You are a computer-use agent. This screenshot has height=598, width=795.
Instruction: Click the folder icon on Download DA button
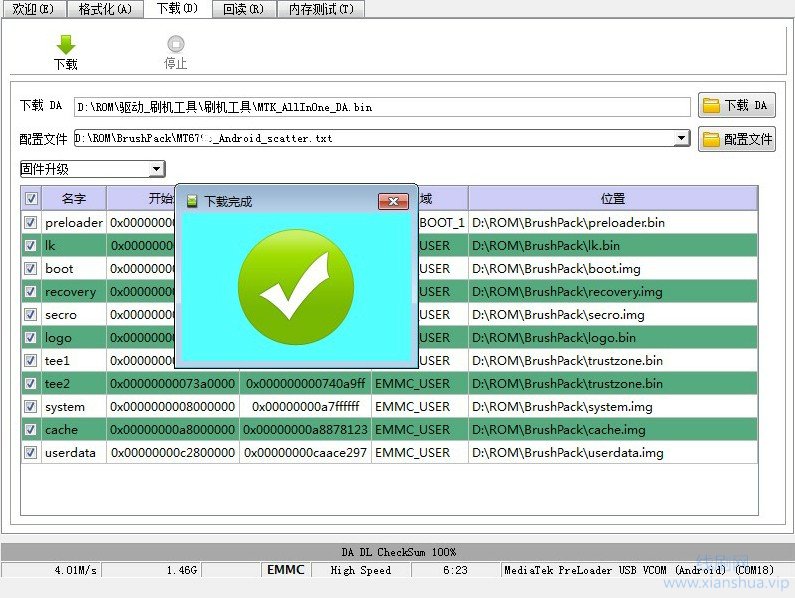pyautogui.click(x=711, y=105)
